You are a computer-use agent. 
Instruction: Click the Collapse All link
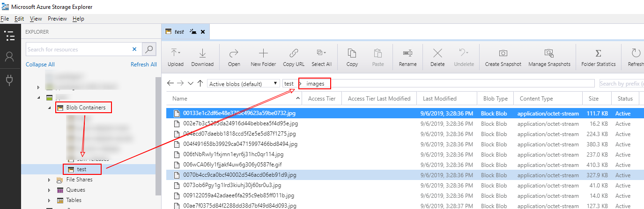[x=40, y=65]
